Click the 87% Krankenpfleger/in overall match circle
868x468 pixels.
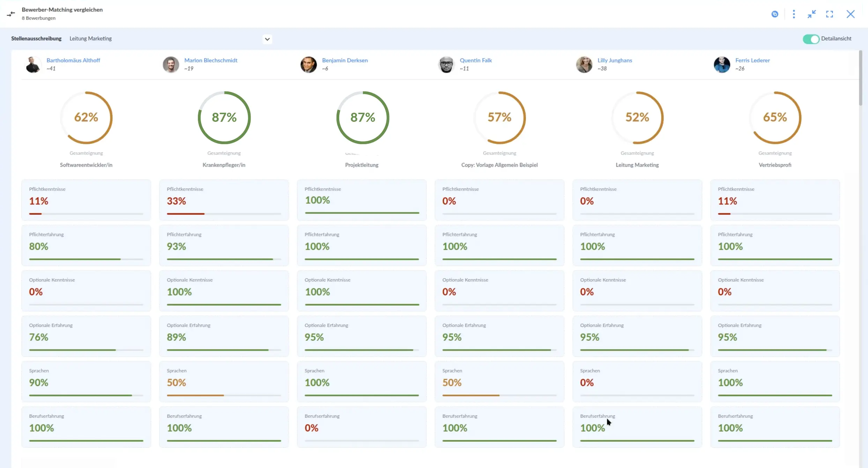click(x=224, y=118)
